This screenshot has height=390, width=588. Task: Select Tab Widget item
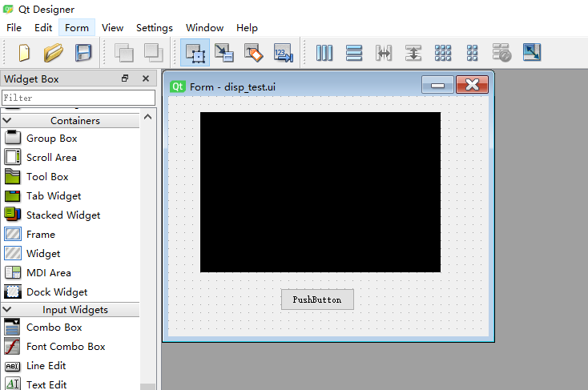[x=70, y=195]
